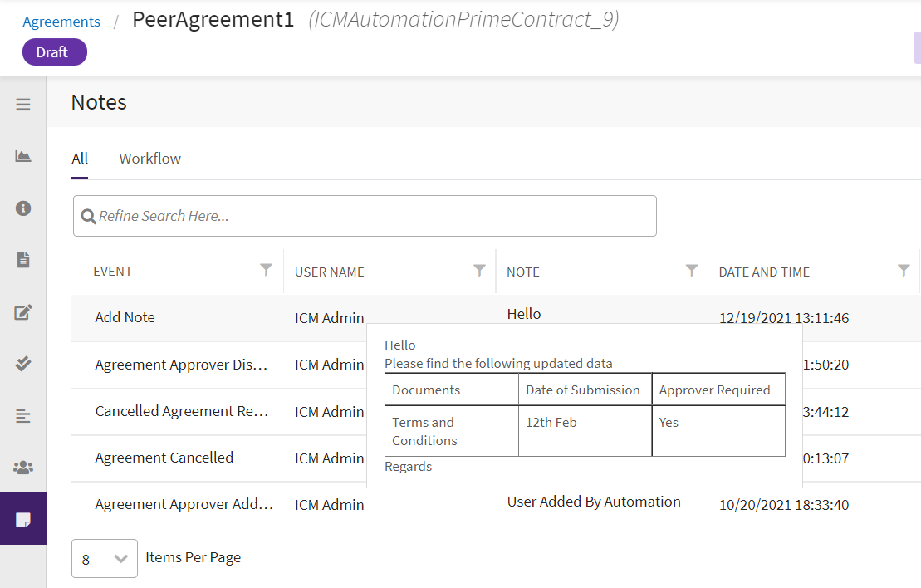Image resolution: width=921 pixels, height=588 pixels.
Task: Filter the Date and Time column
Action: [904, 270]
